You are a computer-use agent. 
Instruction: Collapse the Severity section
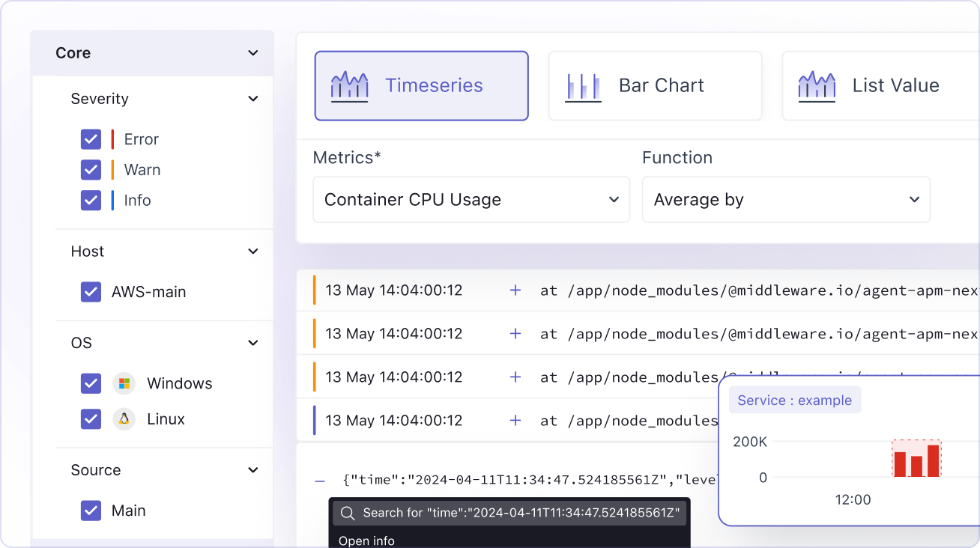(x=253, y=98)
